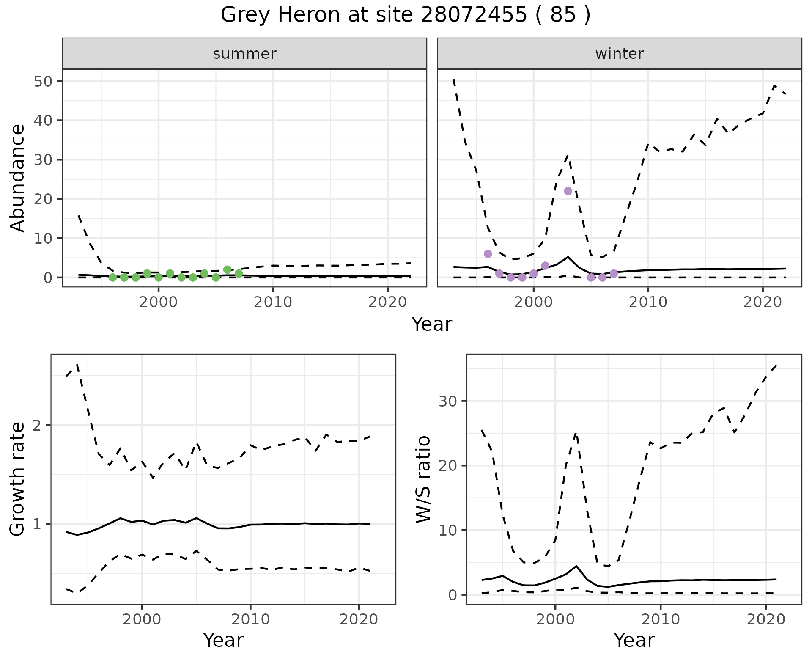The image size is (812, 660).
Task: Click the Abundance y-axis label
Action: pos(18,178)
